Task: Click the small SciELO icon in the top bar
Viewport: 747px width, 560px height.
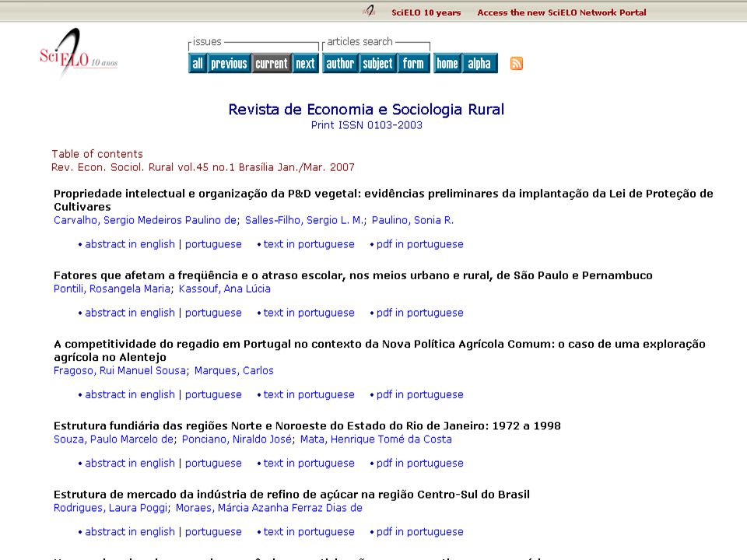Action: [369, 10]
